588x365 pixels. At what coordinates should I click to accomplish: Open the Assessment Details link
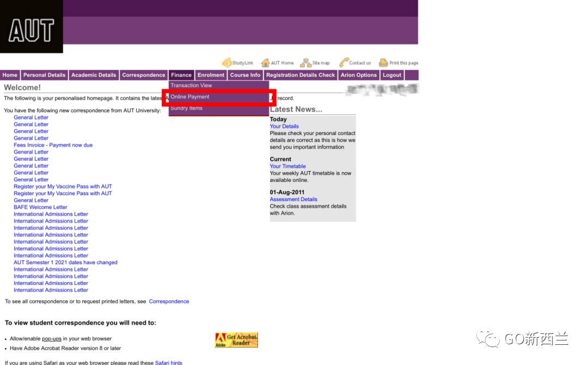click(x=293, y=199)
